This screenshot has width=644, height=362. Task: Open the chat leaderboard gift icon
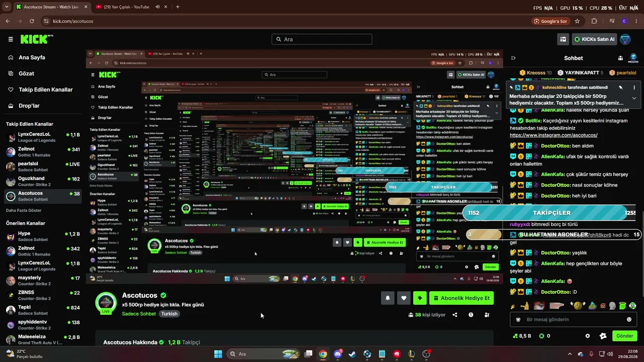[x=621, y=58]
